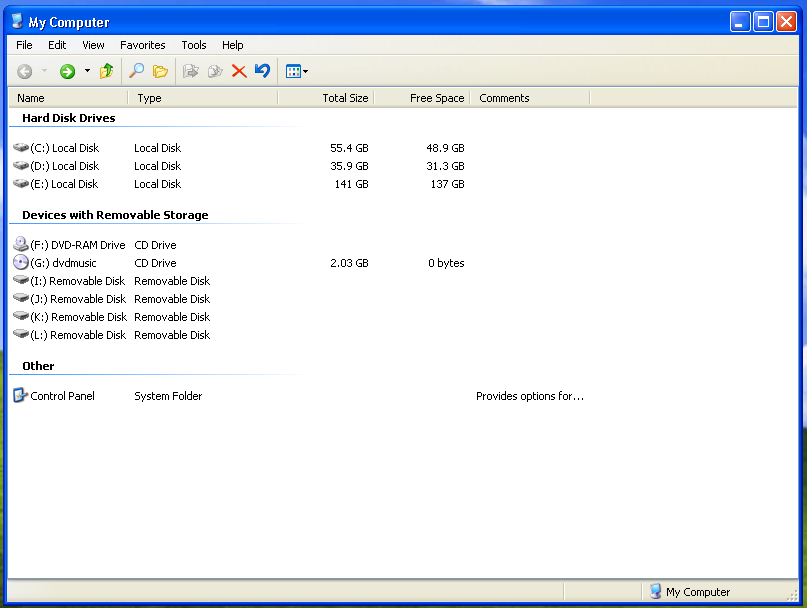Open the Help menu
Screen dimensions: 807x608
[x=233, y=45]
